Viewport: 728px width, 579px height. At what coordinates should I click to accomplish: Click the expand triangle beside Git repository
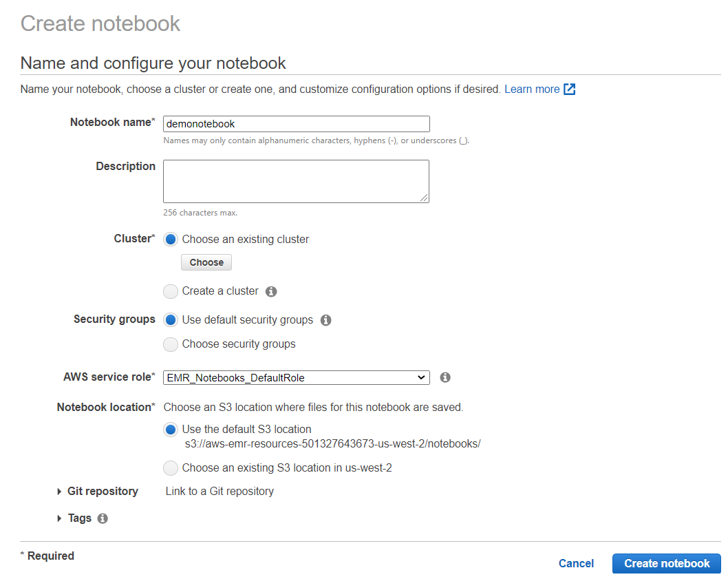58,491
